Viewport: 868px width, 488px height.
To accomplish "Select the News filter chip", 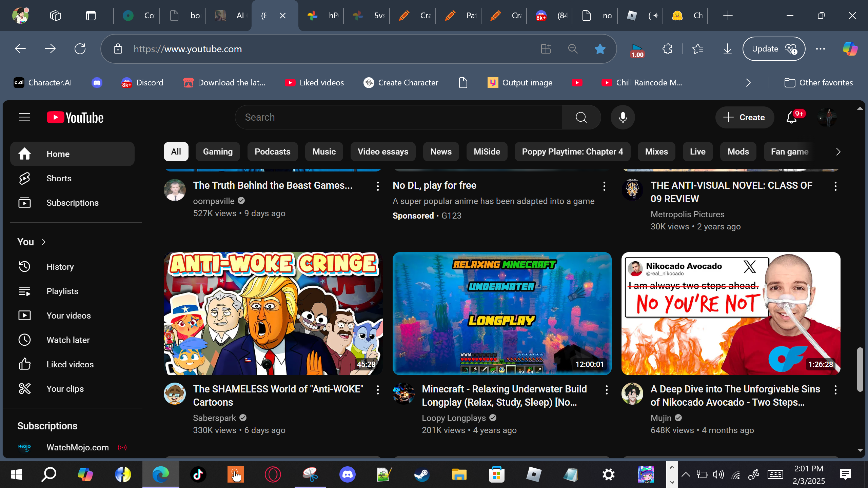I will tap(441, 151).
